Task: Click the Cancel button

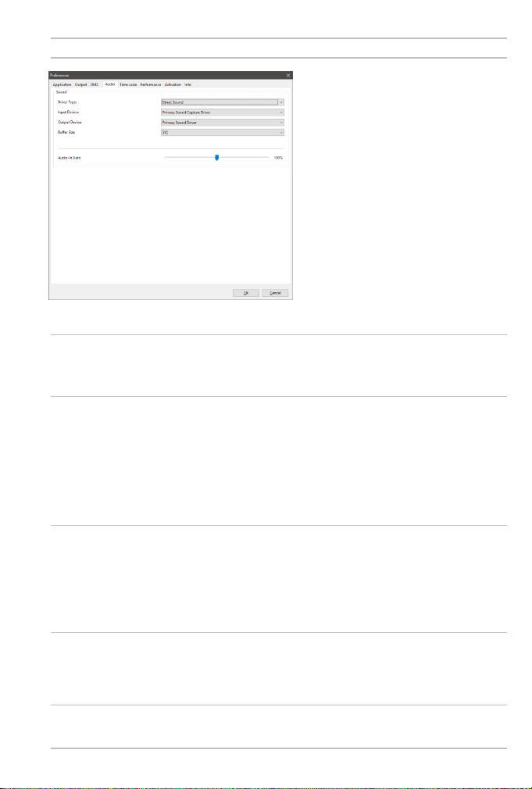Action: pos(275,293)
